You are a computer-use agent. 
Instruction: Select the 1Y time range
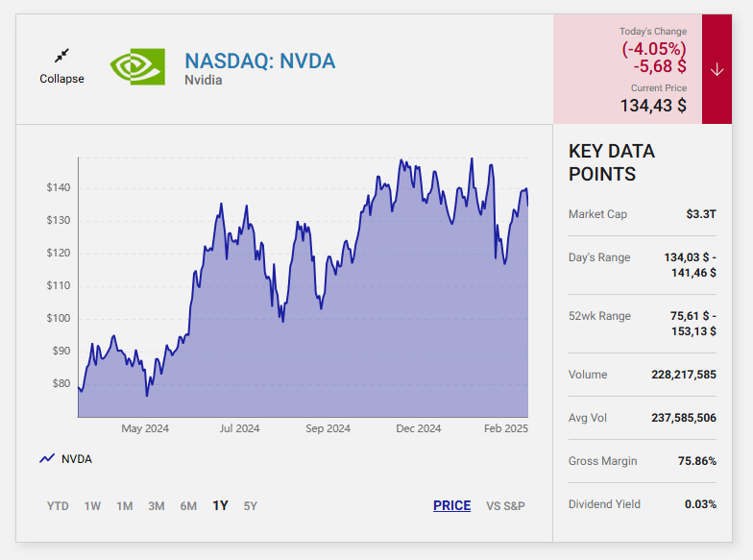pyautogui.click(x=221, y=505)
